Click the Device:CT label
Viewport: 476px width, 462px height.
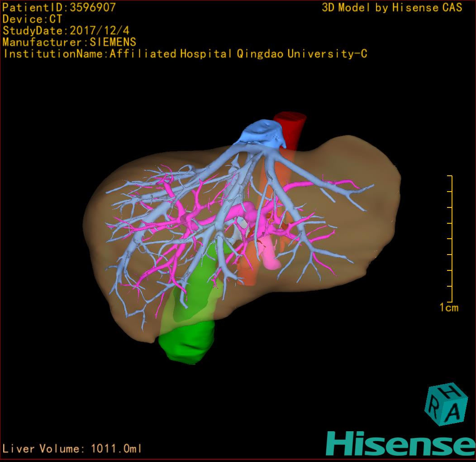coord(32,19)
